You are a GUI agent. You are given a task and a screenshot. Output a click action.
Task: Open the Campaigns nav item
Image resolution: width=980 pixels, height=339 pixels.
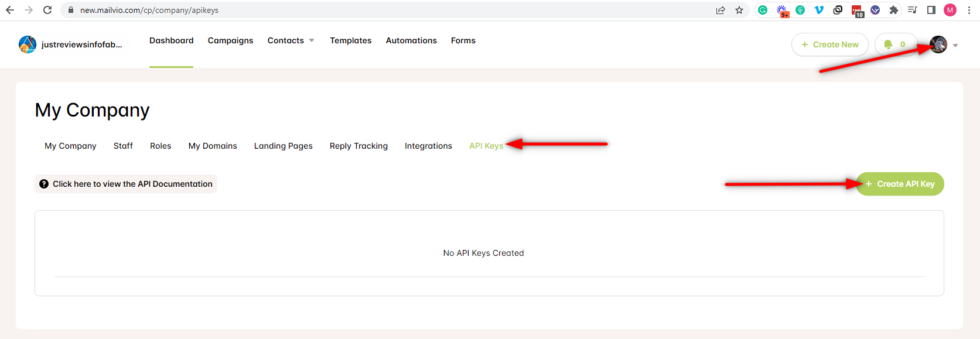click(230, 40)
